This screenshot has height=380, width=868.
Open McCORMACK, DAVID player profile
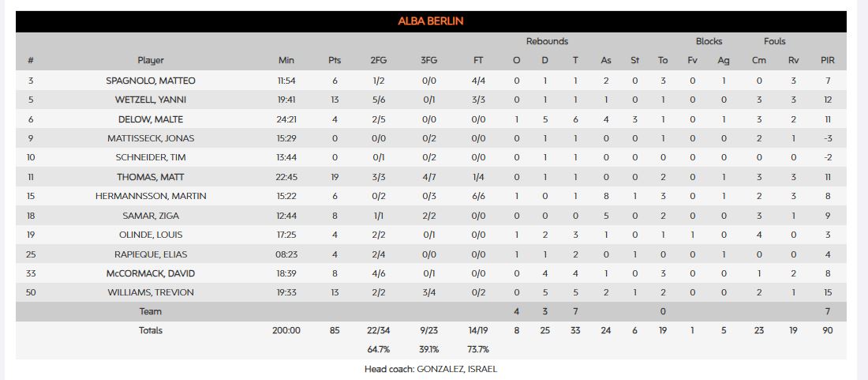151,273
